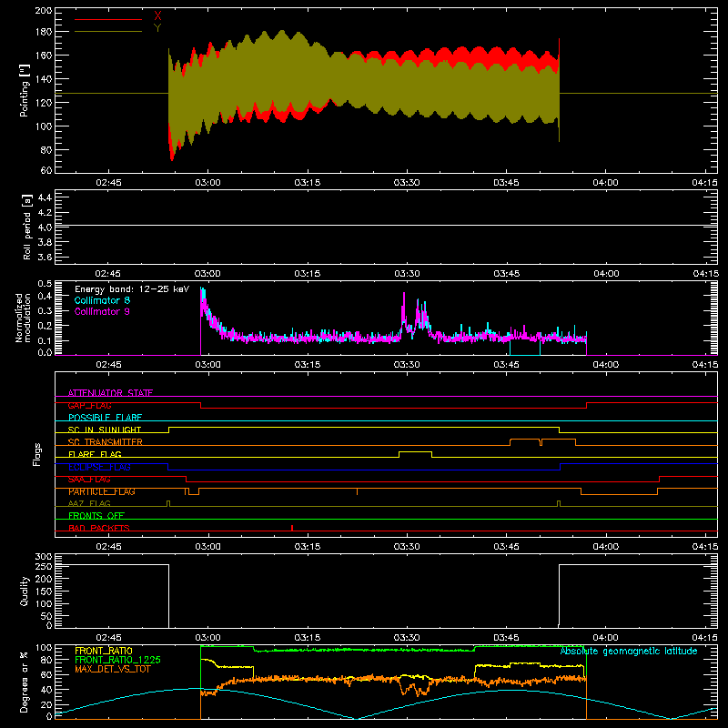The width and height of the screenshot is (728, 728).
Task: Click the yellow FRONT_RATIO legend entry
Action: 104,651
